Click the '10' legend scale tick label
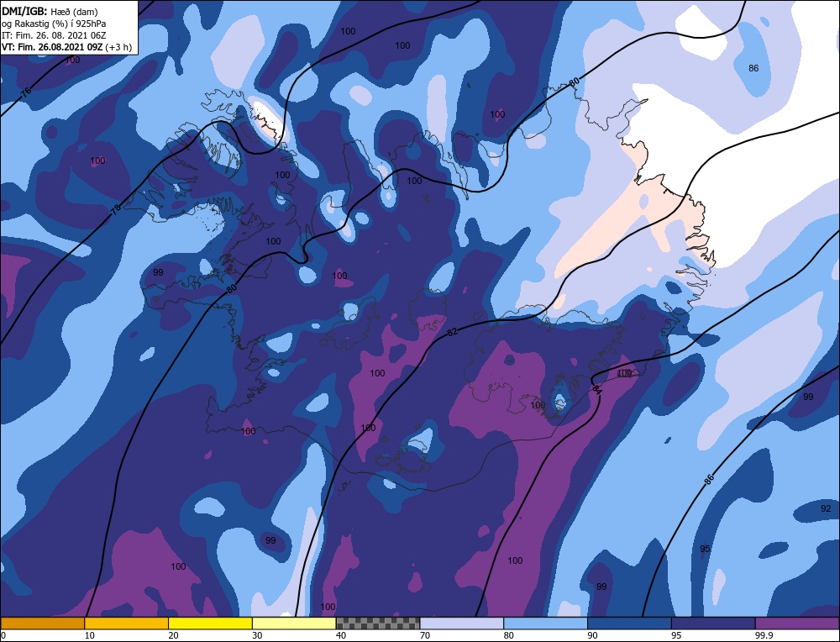 coord(90,635)
